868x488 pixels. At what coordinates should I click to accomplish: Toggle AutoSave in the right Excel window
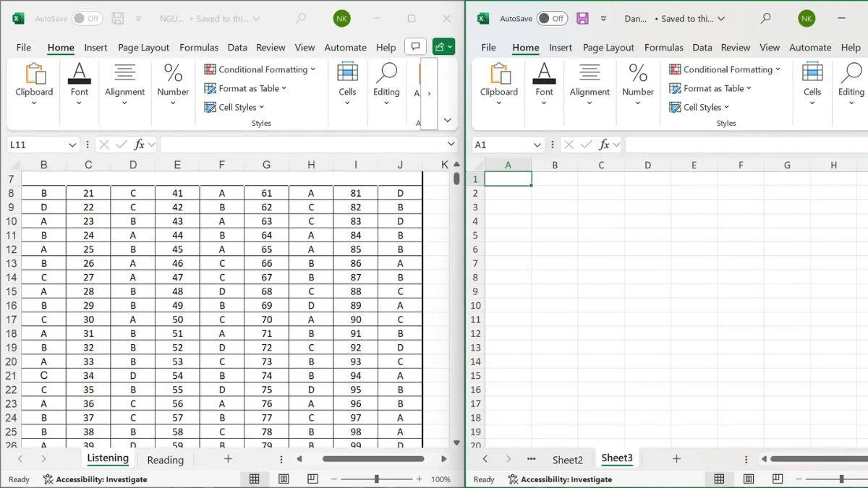tap(552, 18)
